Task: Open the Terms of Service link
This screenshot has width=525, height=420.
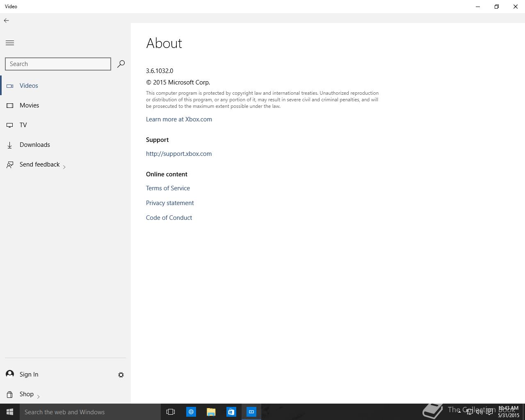Action: tap(168, 188)
